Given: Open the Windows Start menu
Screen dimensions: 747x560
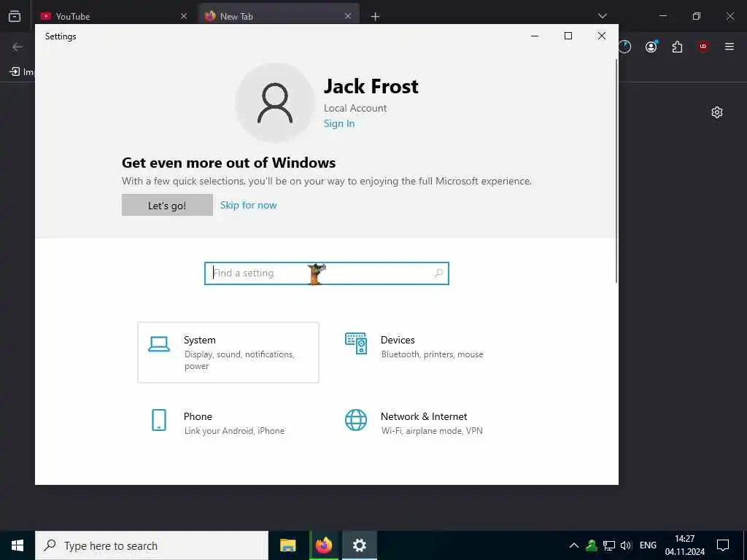Looking at the screenshot, I should [x=18, y=545].
